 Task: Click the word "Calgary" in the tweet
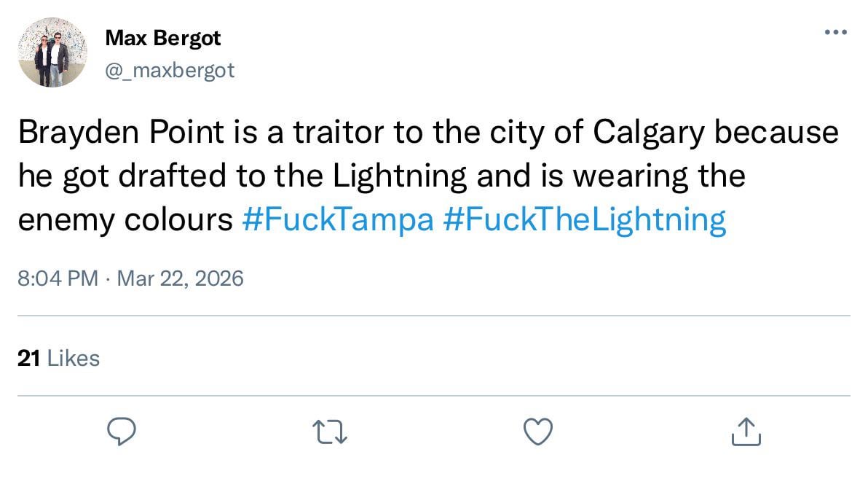[647, 133]
